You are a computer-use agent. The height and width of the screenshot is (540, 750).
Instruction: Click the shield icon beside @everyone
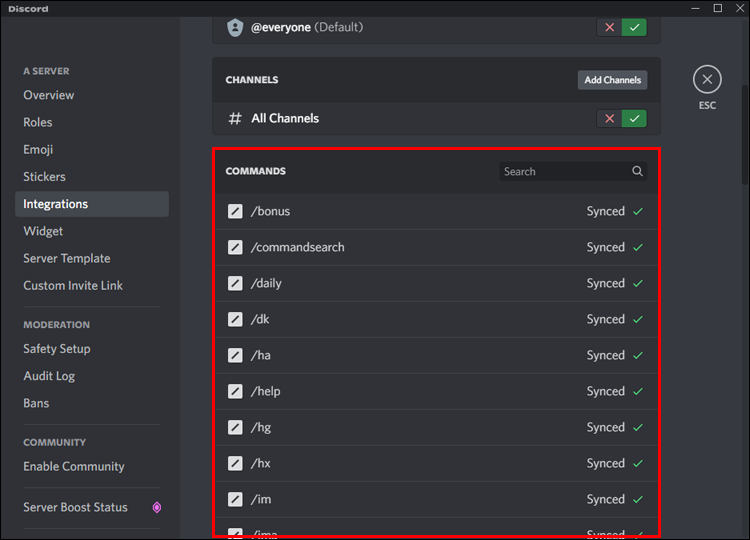pyautogui.click(x=235, y=27)
